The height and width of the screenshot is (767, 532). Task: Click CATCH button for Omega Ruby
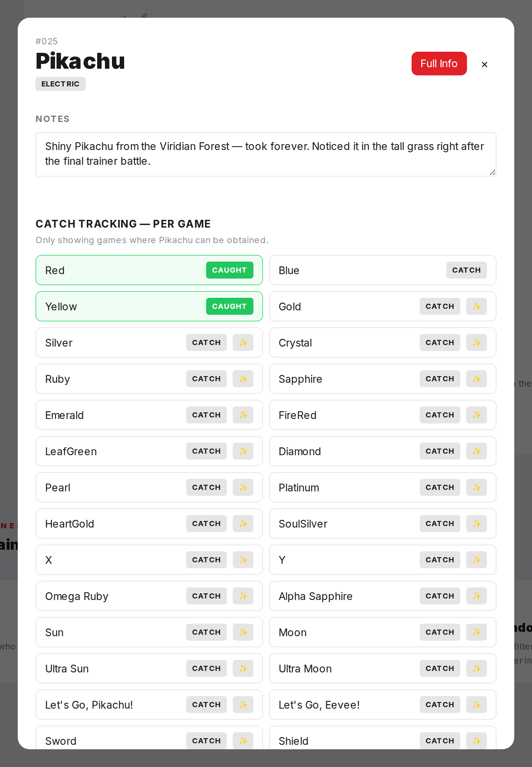point(206,596)
